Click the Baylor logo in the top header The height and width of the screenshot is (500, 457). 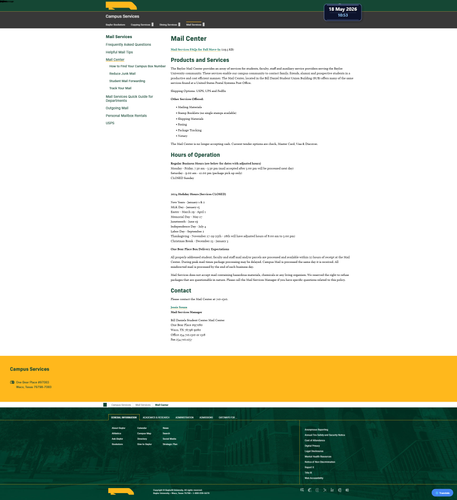(x=121, y=6)
